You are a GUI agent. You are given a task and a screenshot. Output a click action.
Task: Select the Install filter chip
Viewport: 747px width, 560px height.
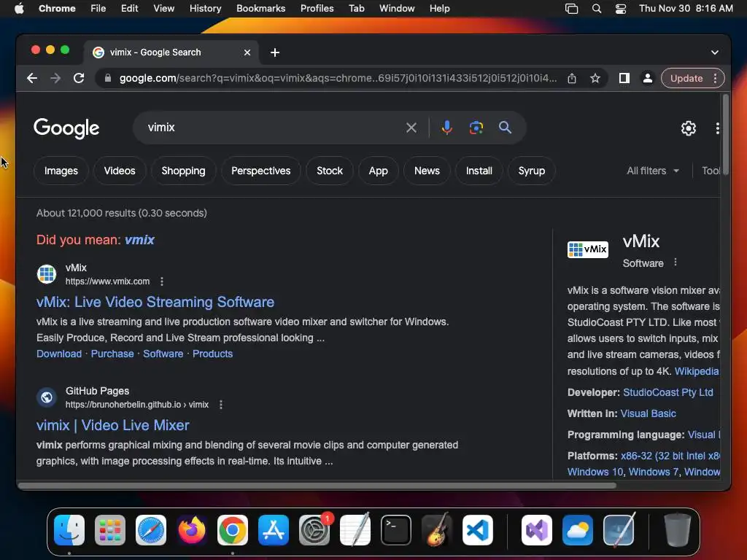pos(479,171)
